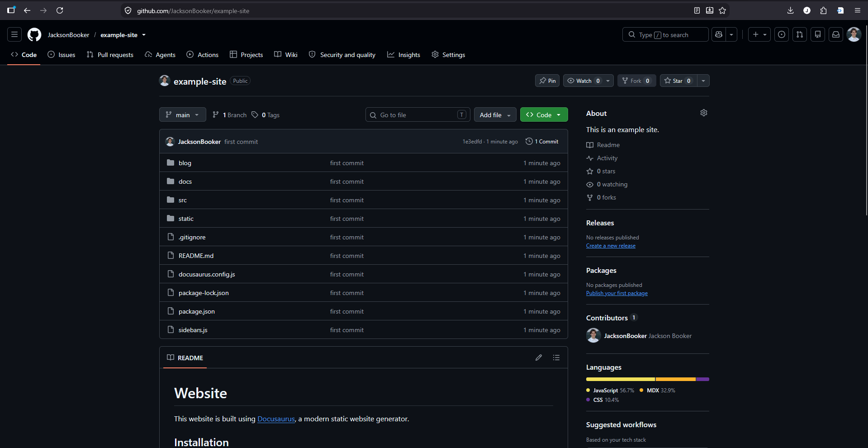
Task: Open the README outline list icon
Action: pos(556,357)
